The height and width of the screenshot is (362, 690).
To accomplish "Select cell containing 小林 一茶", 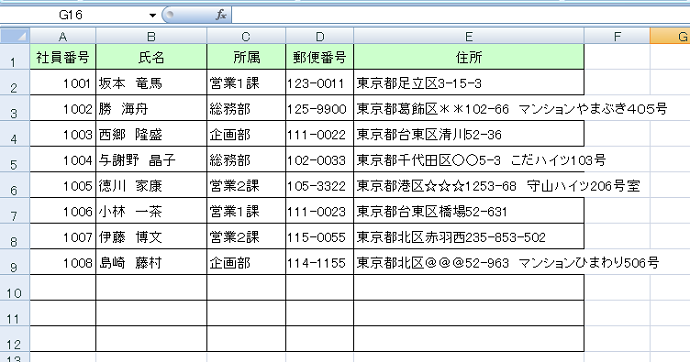I will tap(151, 211).
